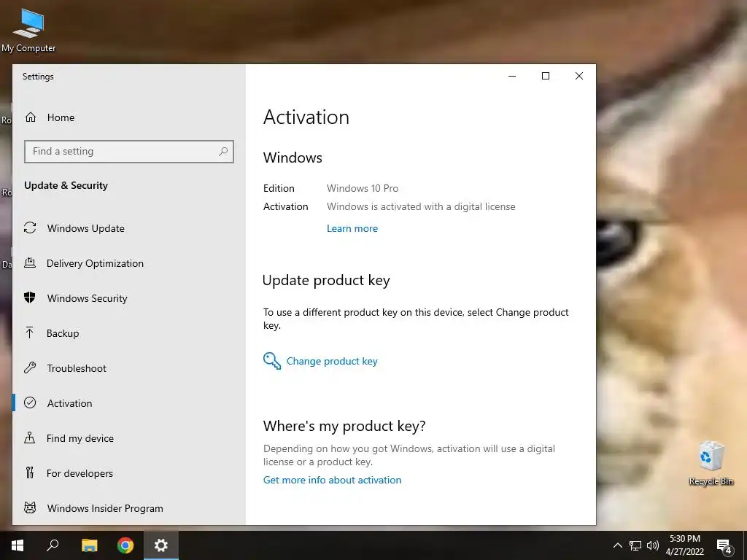
Task: Show hidden tray icons with the chevron
Action: tap(617, 545)
